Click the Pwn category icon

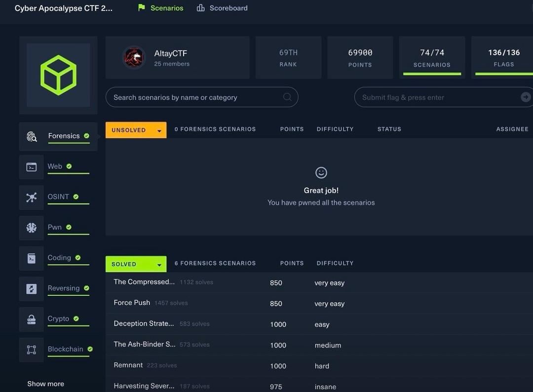[31, 228]
